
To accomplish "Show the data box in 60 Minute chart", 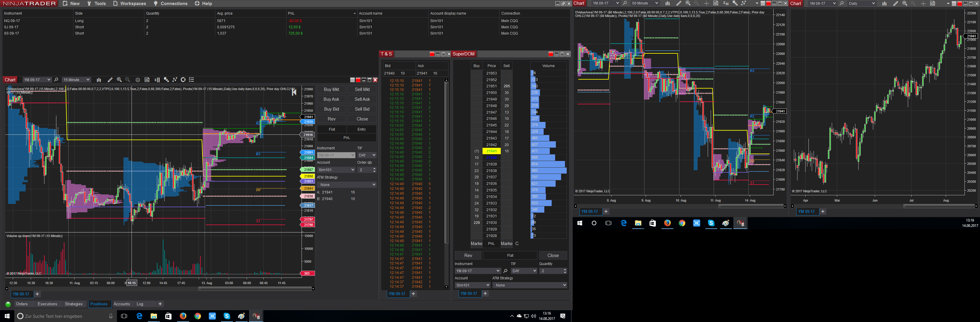I will [x=715, y=3].
